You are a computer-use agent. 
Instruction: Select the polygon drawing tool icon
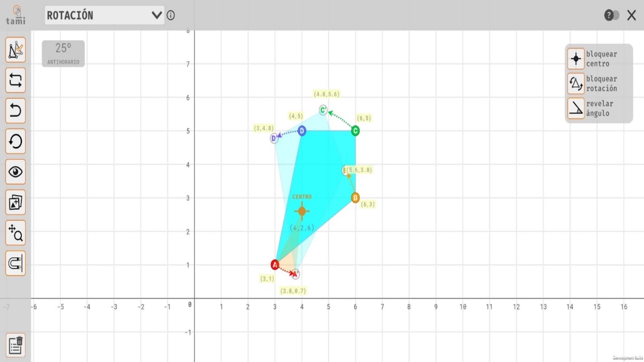tap(15, 50)
